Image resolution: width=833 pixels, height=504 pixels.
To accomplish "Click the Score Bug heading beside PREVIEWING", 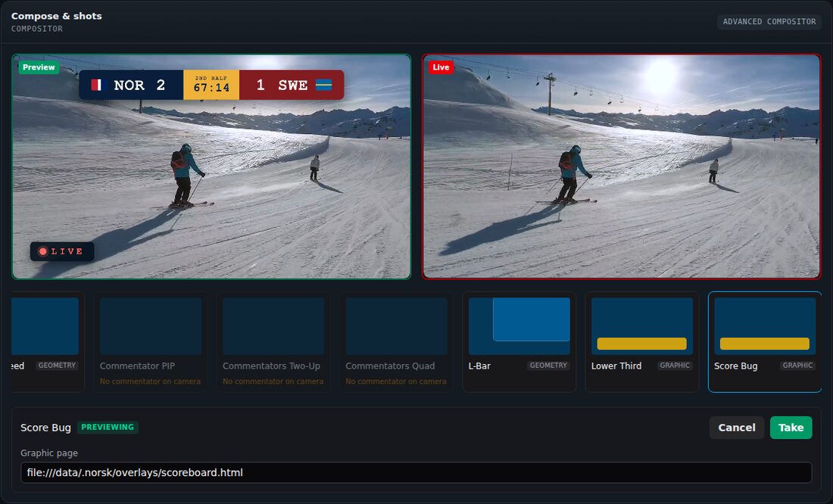I will [45, 428].
